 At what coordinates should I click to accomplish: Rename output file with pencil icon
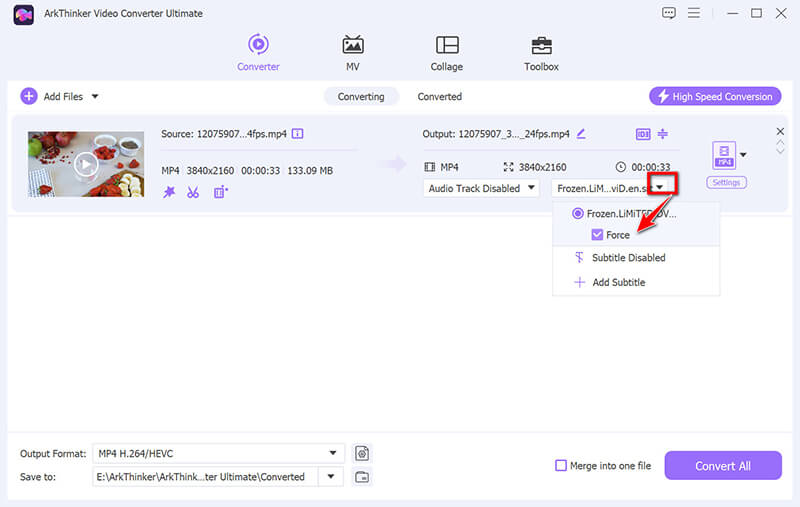tap(581, 134)
